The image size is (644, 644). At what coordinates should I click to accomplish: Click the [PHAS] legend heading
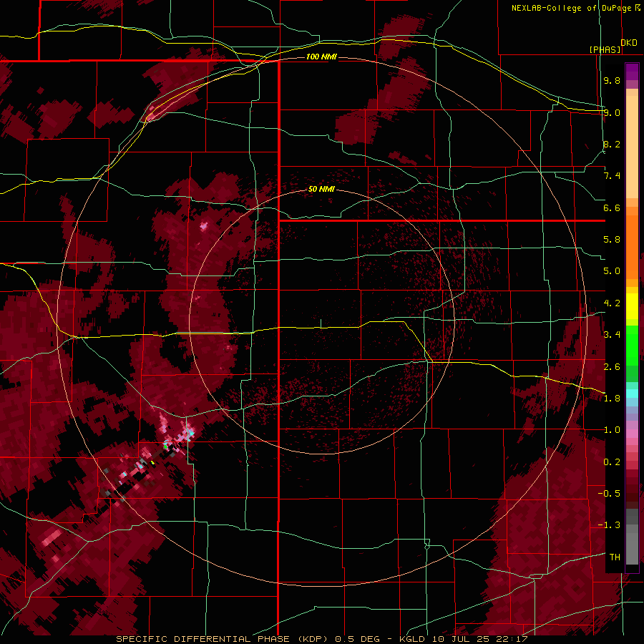click(605, 49)
